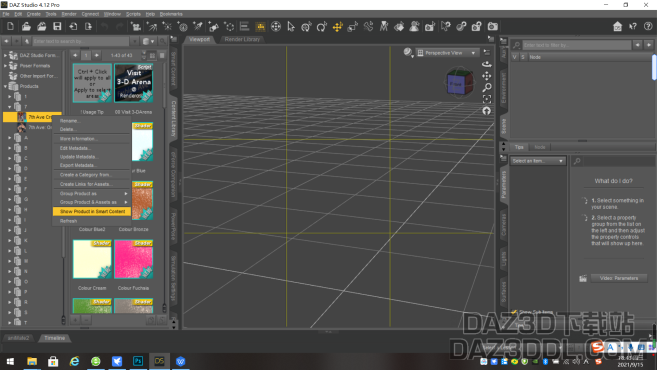Expand Group Product as submenu
The width and height of the screenshot is (657, 370).
(92, 194)
